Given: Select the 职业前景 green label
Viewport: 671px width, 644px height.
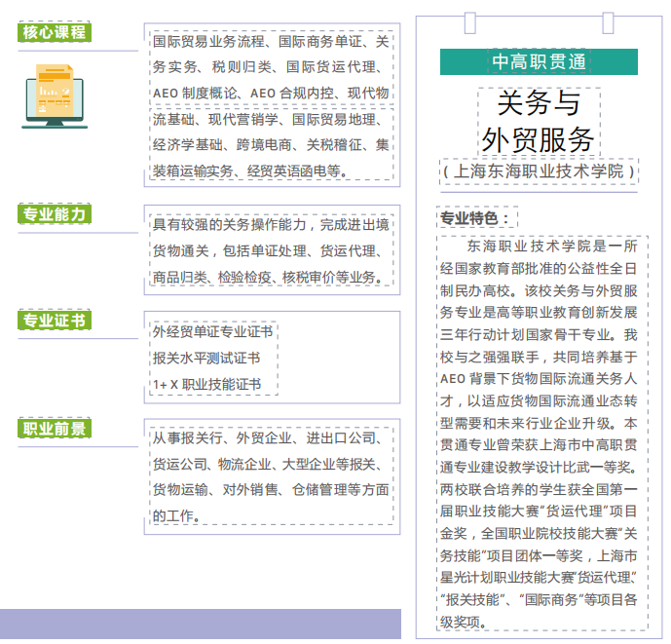Looking at the screenshot, I should coord(55,428).
